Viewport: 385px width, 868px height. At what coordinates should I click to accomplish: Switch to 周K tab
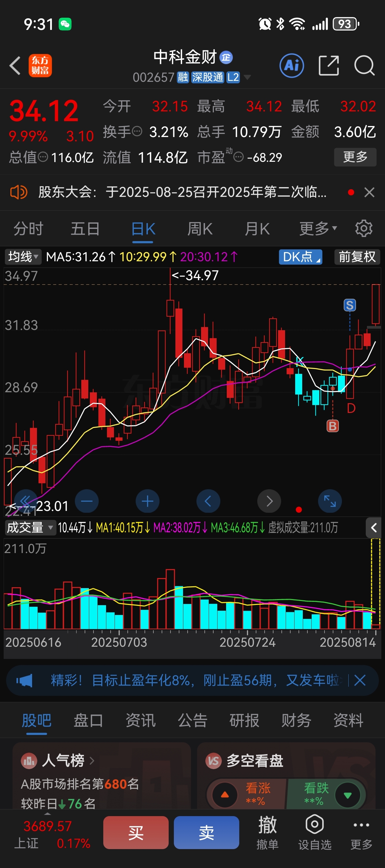(x=200, y=229)
